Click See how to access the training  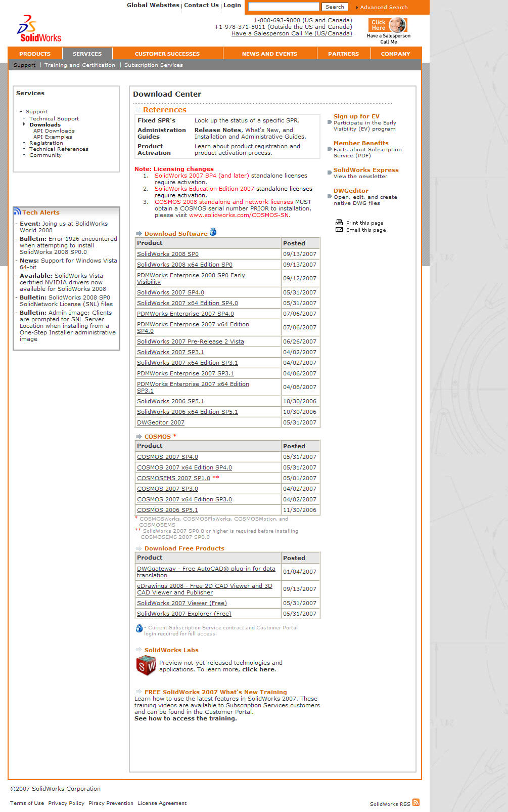(x=186, y=718)
